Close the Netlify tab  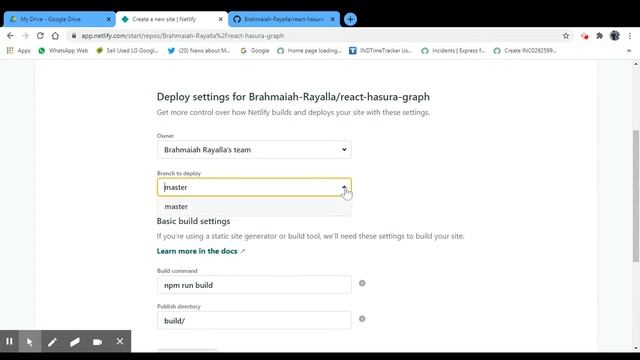[220, 19]
